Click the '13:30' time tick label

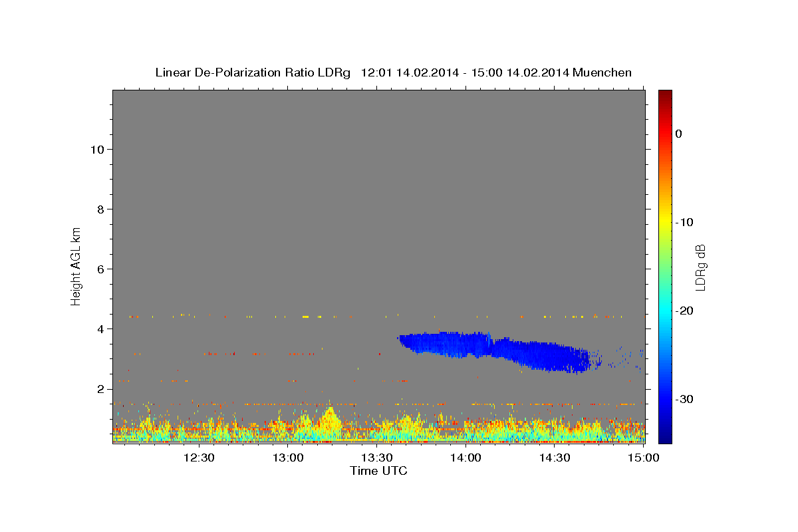click(x=377, y=458)
